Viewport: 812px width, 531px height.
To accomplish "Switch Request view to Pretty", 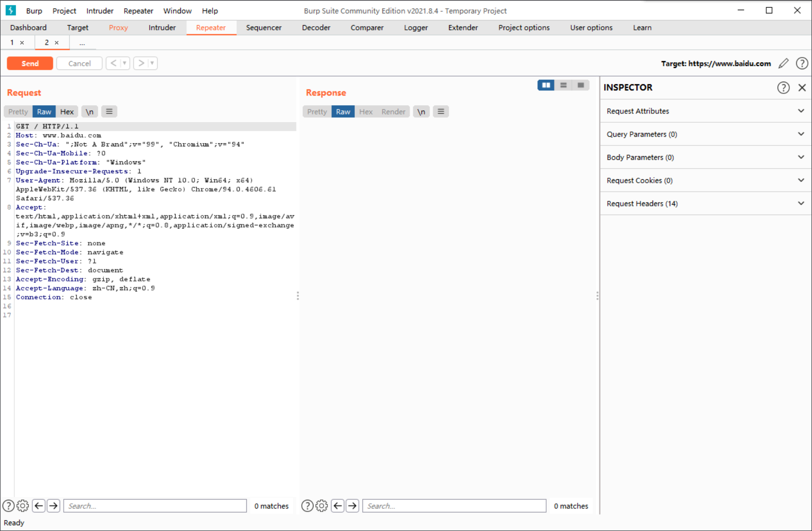I will point(18,111).
